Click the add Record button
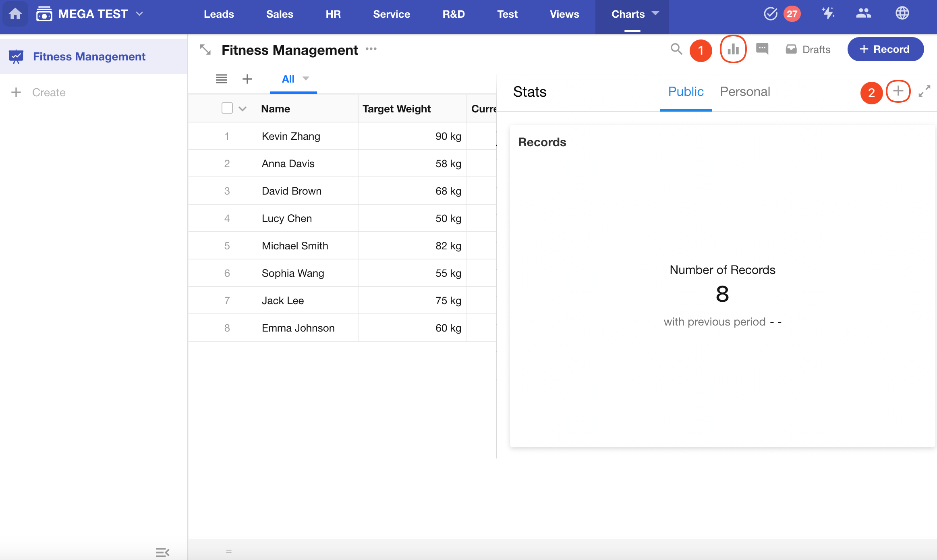The height and width of the screenshot is (560, 937). tap(885, 49)
